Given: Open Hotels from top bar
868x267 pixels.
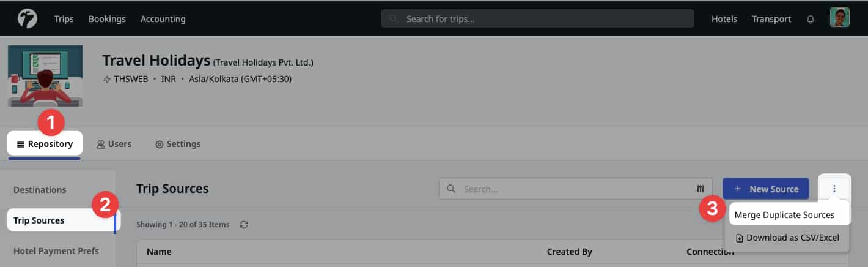Looking at the screenshot, I should [724, 19].
